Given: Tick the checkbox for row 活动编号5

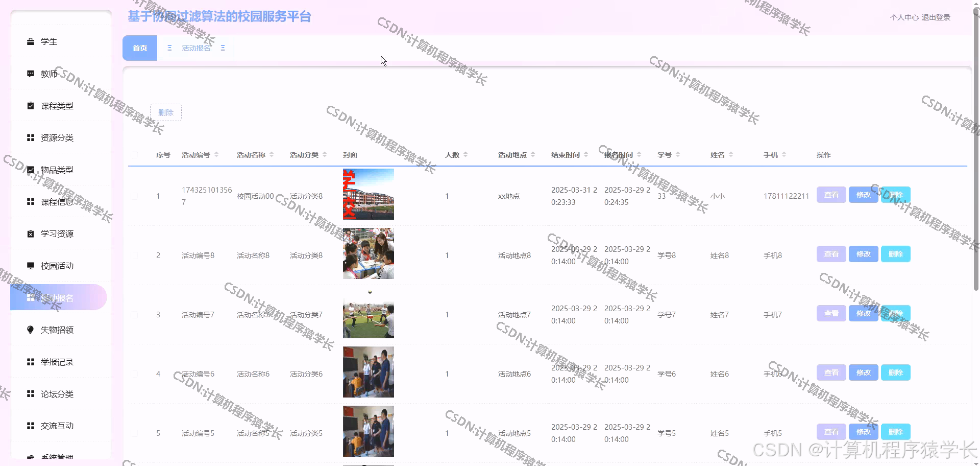Looking at the screenshot, I should coord(134,433).
